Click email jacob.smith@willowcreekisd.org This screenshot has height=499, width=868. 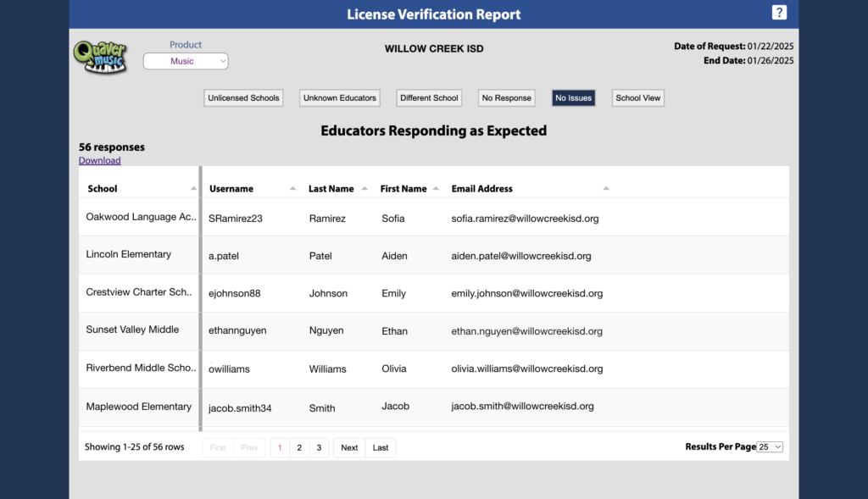(522, 406)
